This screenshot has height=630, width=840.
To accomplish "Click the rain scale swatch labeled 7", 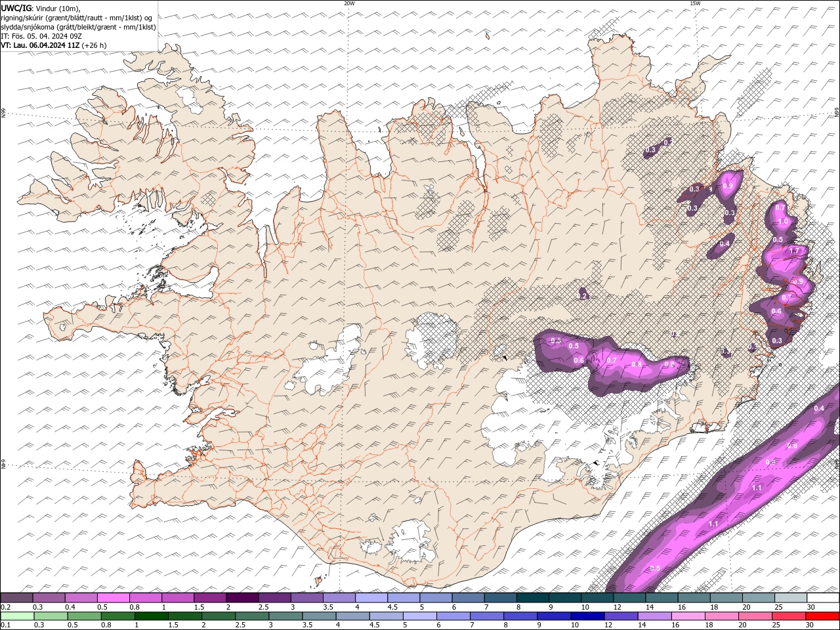I will [x=486, y=616].
